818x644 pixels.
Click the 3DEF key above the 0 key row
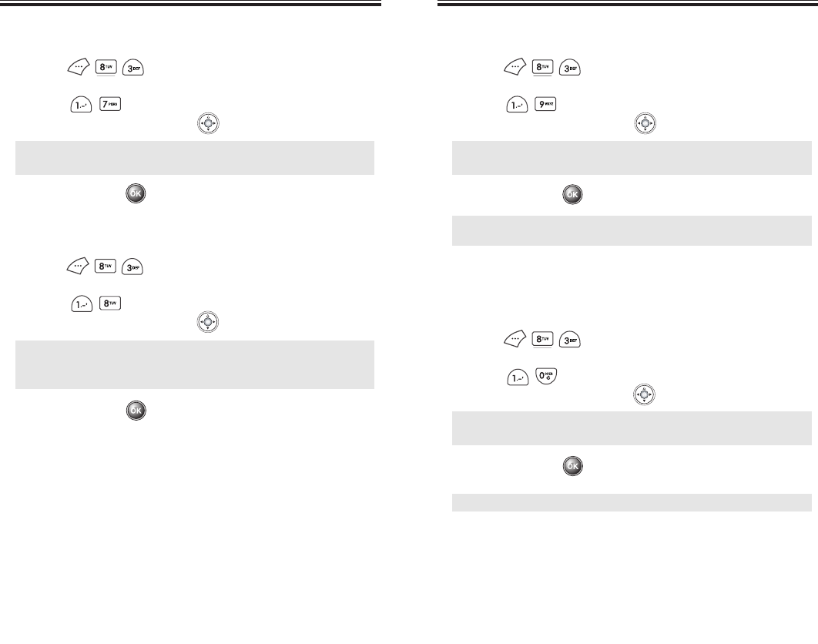pos(569,344)
